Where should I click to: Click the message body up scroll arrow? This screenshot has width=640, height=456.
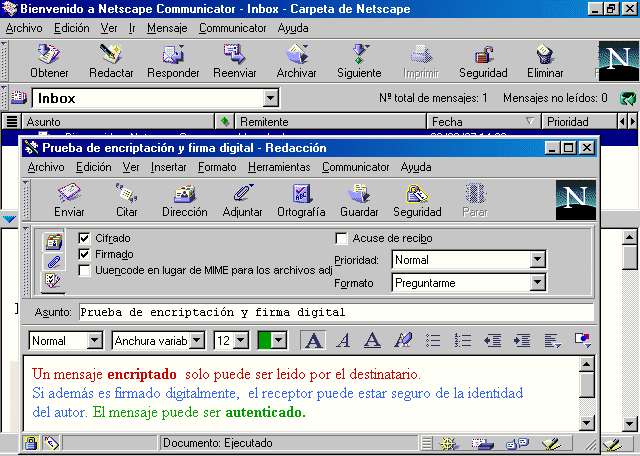pos(587,364)
